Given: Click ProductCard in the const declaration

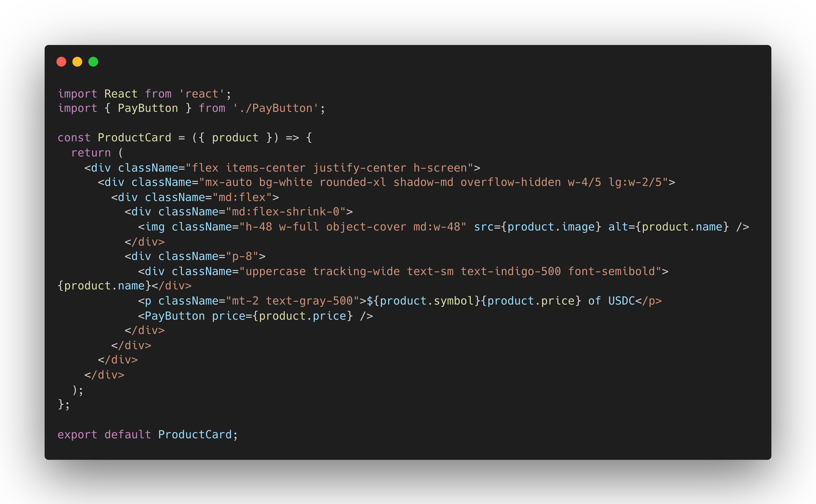Looking at the screenshot, I should pos(134,138).
